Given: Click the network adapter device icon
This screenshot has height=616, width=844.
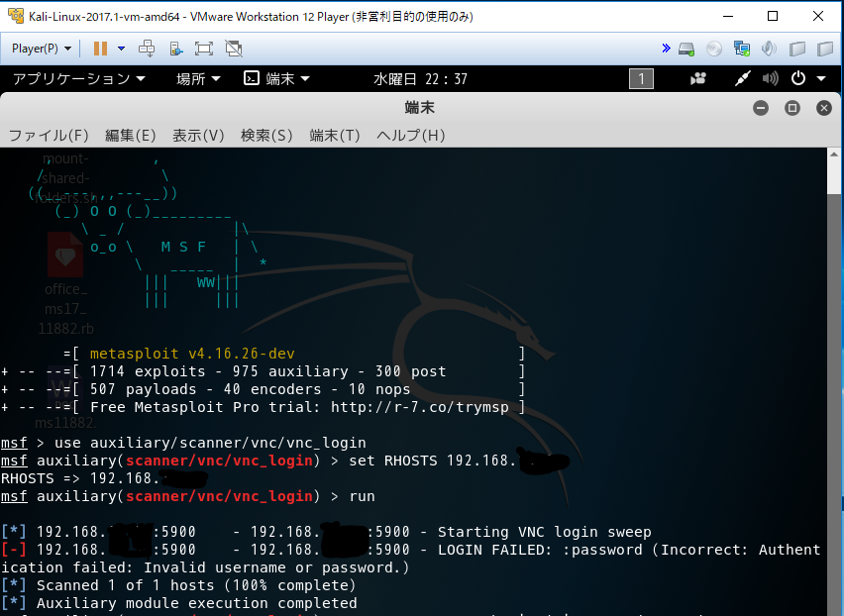Looking at the screenshot, I should (742, 49).
